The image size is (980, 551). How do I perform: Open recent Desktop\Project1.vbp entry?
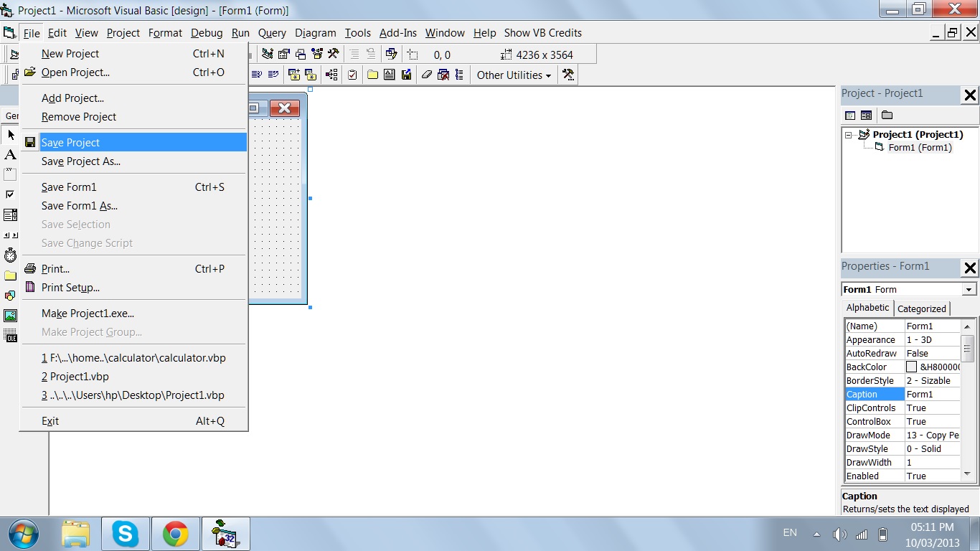coord(134,395)
